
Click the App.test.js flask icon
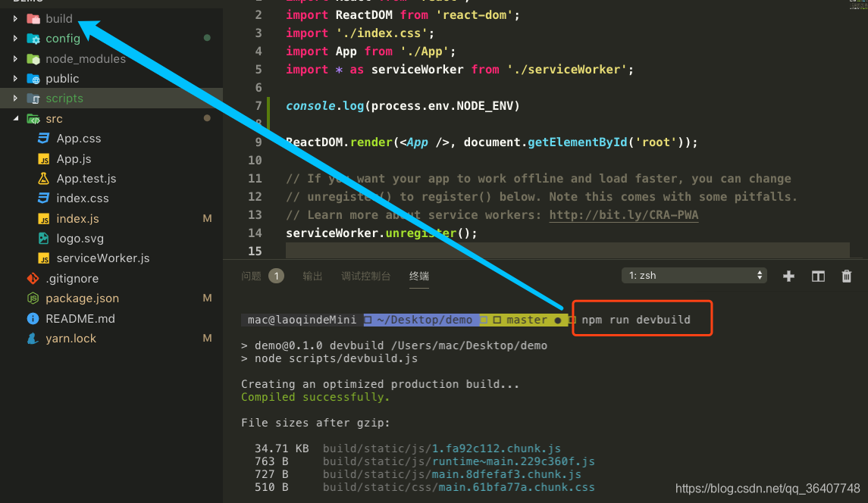pyautogui.click(x=43, y=178)
